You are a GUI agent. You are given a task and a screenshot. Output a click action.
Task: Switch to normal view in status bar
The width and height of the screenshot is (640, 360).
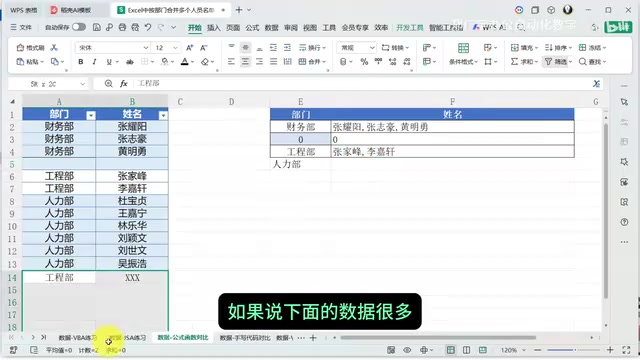(x=451, y=350)
